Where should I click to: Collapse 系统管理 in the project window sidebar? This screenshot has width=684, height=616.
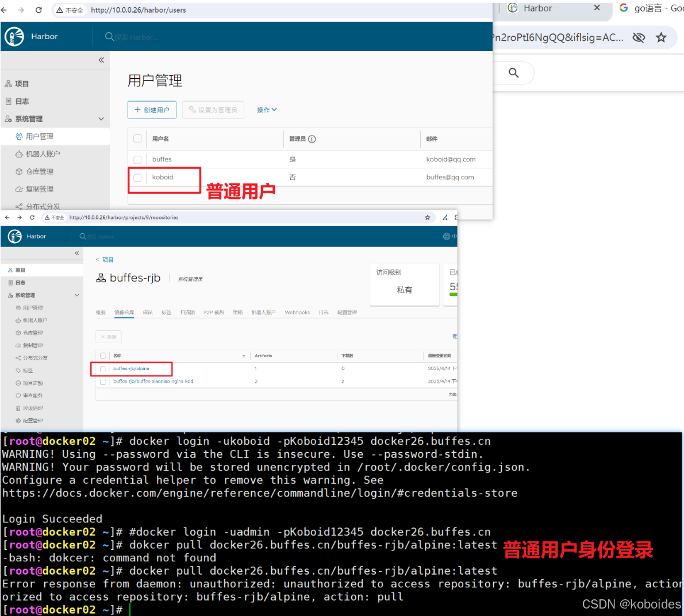tap(77, 295)
